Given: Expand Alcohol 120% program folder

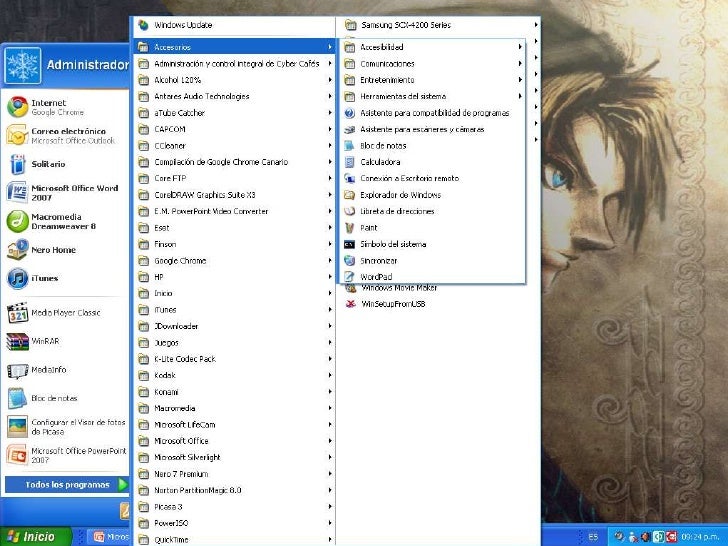Looking at the screenshot, I should (234, 80).
